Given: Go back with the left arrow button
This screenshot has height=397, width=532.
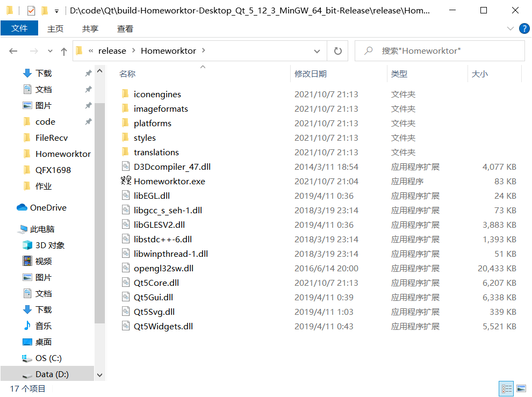Looking at the screenshot, I should point(13,51).
